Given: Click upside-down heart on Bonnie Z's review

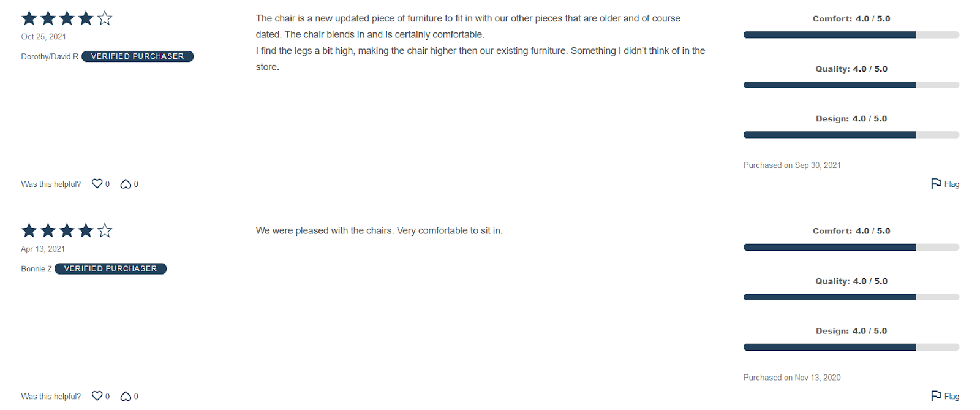Looking at the screenshot, I should (126, 396).
